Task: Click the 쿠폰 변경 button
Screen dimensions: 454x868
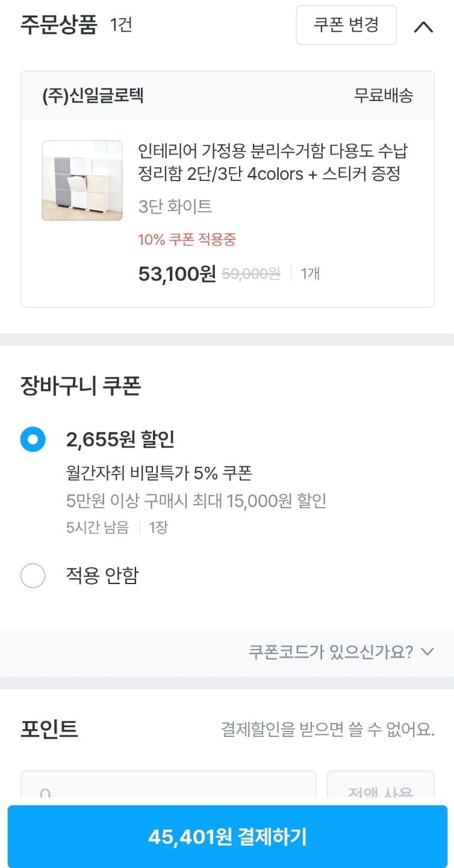Action: coord(346,25)
